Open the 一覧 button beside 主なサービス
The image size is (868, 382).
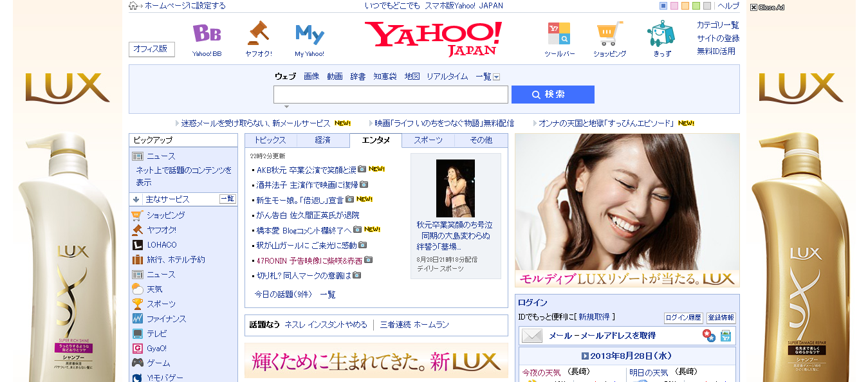(x=228, y=199)
